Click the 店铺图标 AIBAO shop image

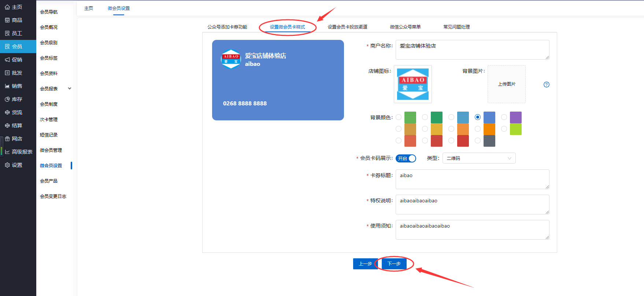[413, 84]
